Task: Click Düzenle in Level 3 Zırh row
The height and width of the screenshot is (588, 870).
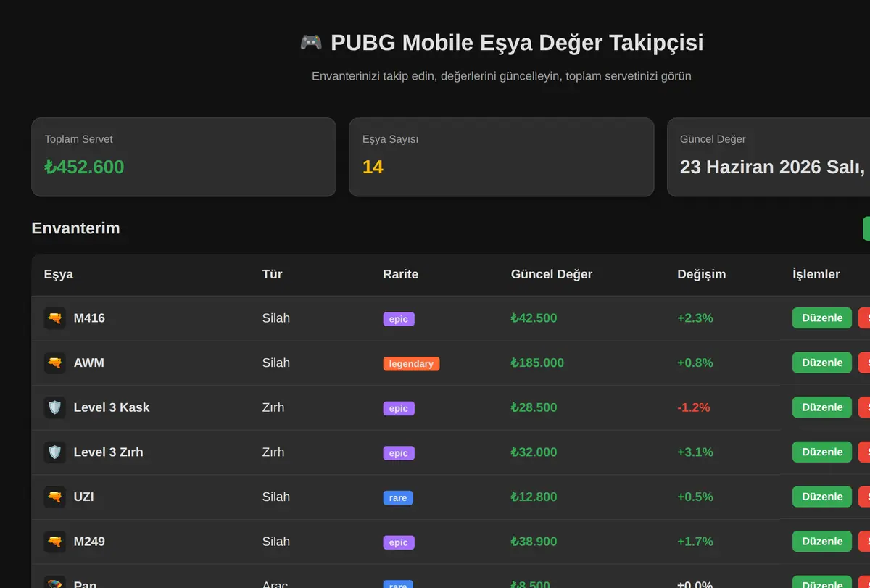Action: tap(822, 452)
